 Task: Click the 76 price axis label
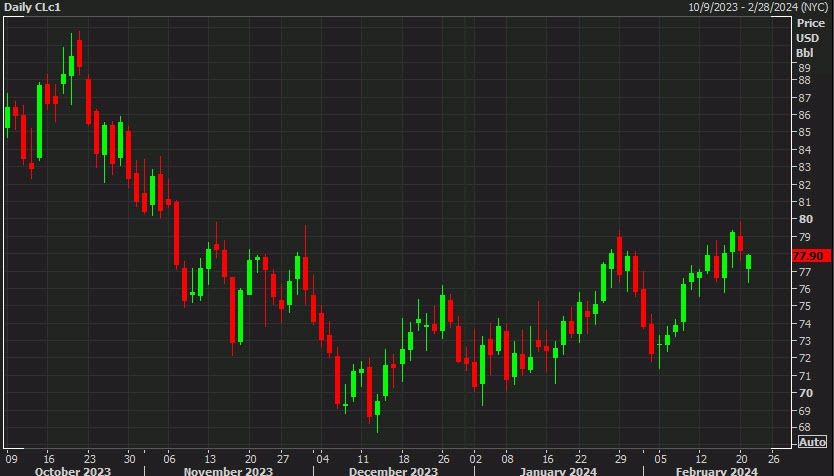pos(804,289)
